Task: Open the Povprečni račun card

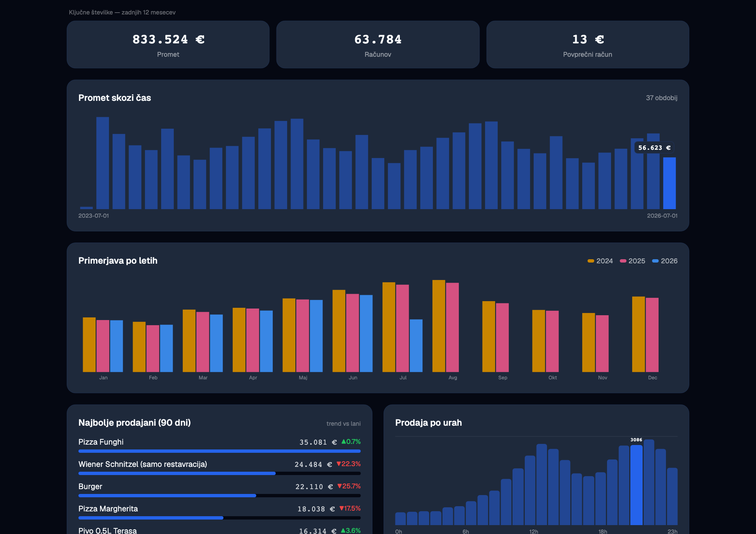Action: tap(588, 44)
